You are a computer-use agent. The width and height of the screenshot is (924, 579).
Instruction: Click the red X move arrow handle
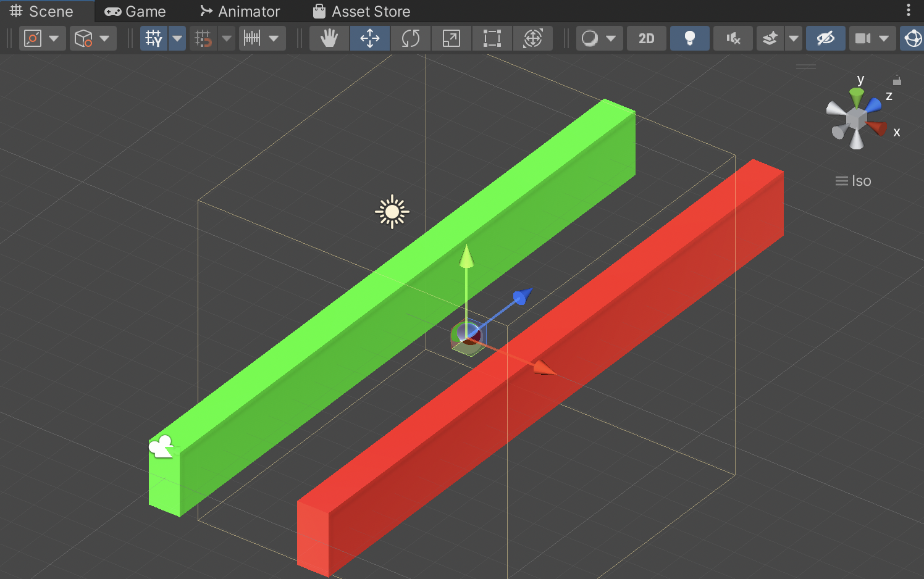point(545,368)
